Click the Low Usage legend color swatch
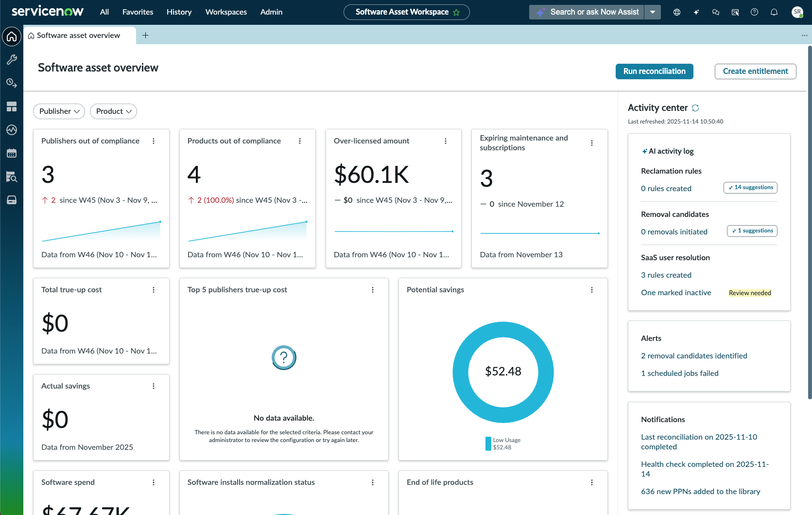This screenshot has width=812, height=515. click(x=488, y=444)
